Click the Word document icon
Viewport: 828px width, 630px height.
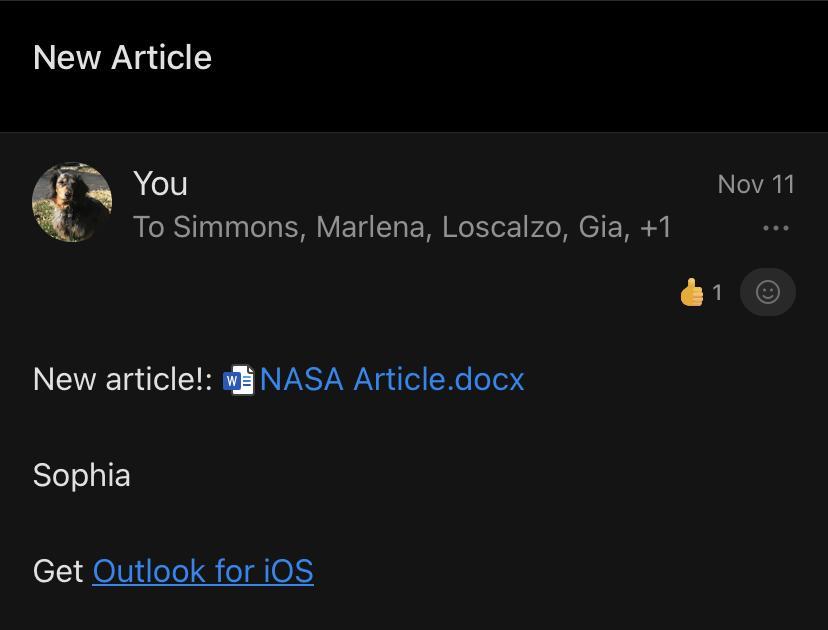[239, 380]
